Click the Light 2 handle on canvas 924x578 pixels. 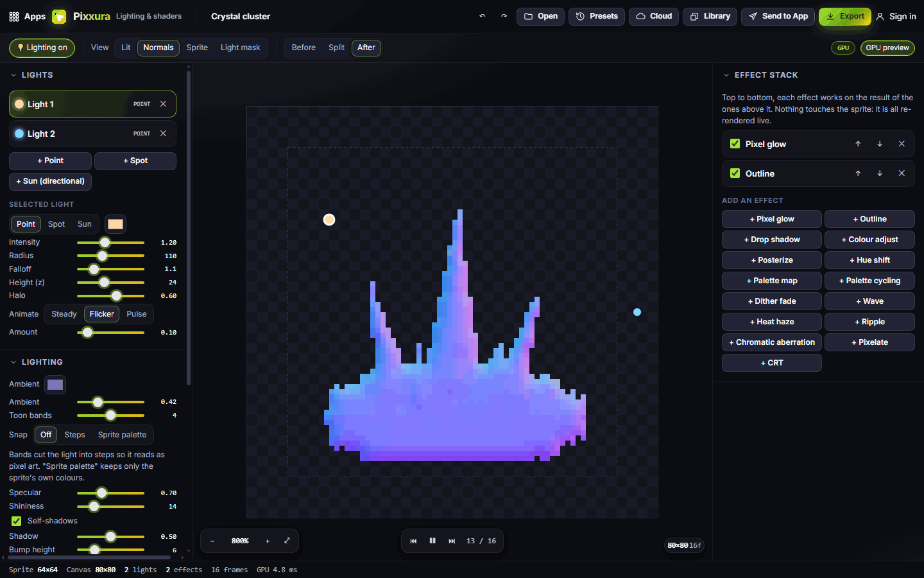pyautogui.click(x=637, y=312)
